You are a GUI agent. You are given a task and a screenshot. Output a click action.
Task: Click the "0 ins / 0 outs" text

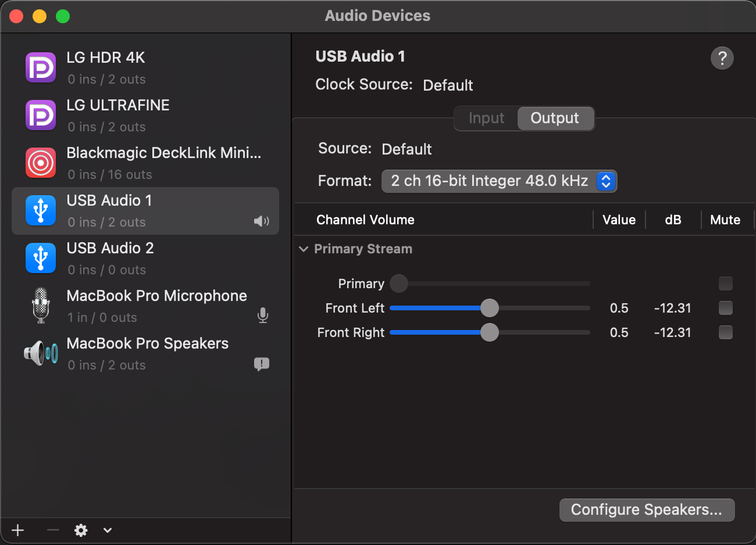coord(106,270)
